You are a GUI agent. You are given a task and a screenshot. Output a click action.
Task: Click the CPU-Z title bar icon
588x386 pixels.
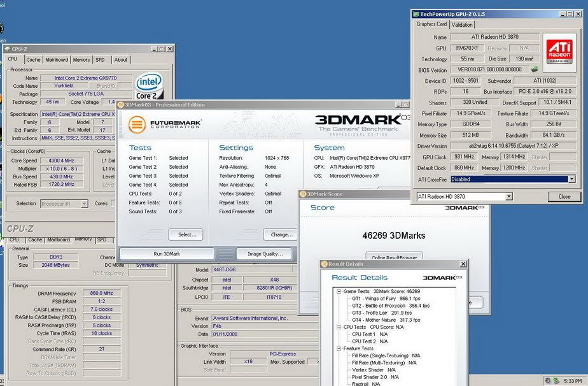(x=7, y=48)
